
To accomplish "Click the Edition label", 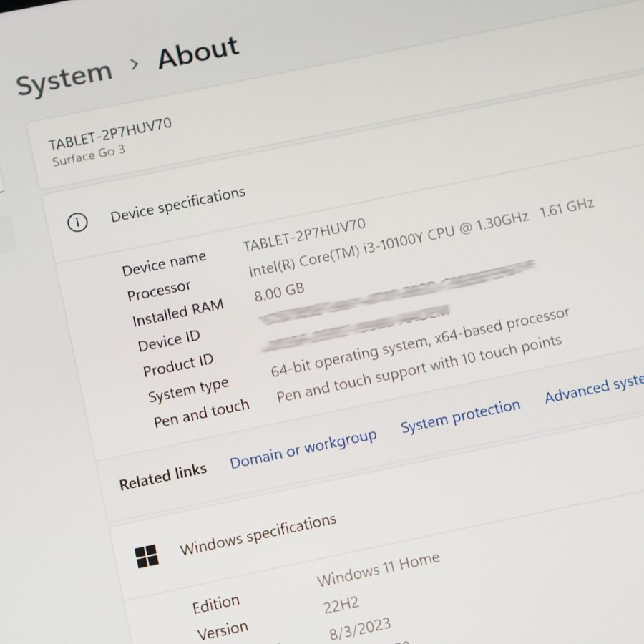I will [x=216, y=605].
